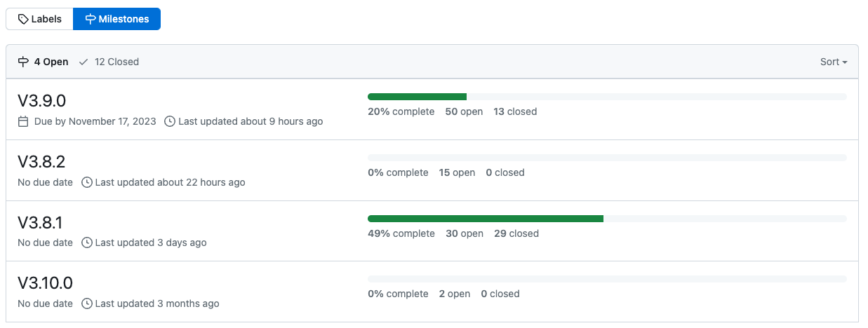Click the clock icon under V3.8.2
This screenshot has width=868, height=328.
(87, 182)
